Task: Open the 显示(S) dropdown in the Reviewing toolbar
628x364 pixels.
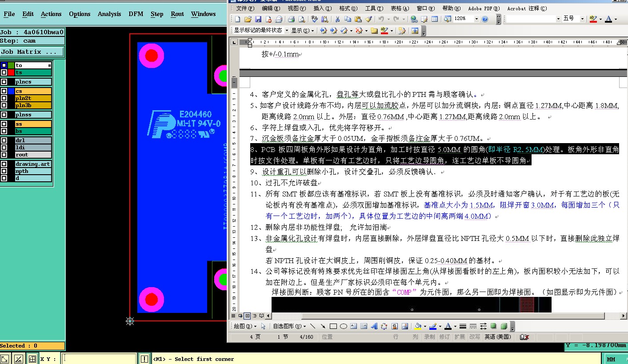Action: [x=303, y=31]
